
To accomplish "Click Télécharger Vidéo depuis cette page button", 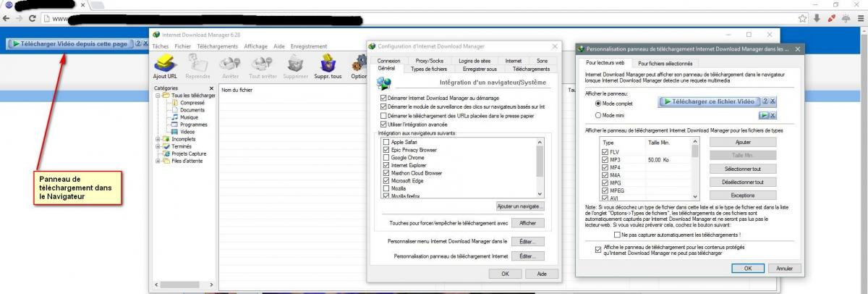I will tap(70, 43).
